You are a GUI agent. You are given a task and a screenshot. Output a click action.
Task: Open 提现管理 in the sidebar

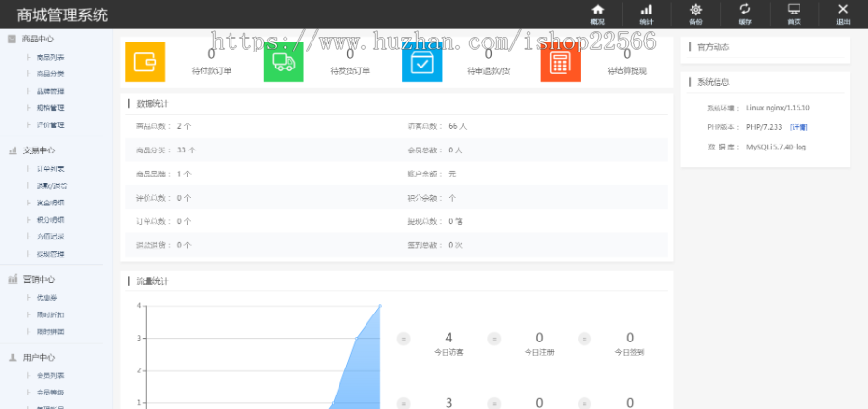50,254
